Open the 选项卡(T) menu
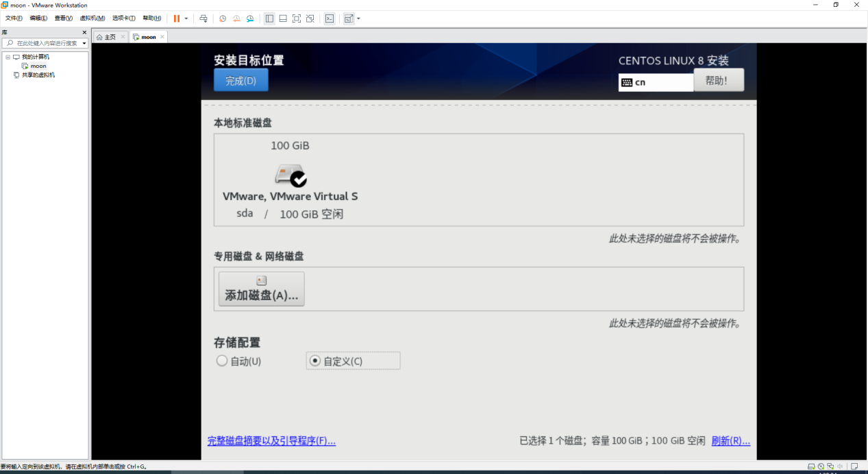Viewport: 868px width, 474px height. pyautogui.click(x=124, y=18)
